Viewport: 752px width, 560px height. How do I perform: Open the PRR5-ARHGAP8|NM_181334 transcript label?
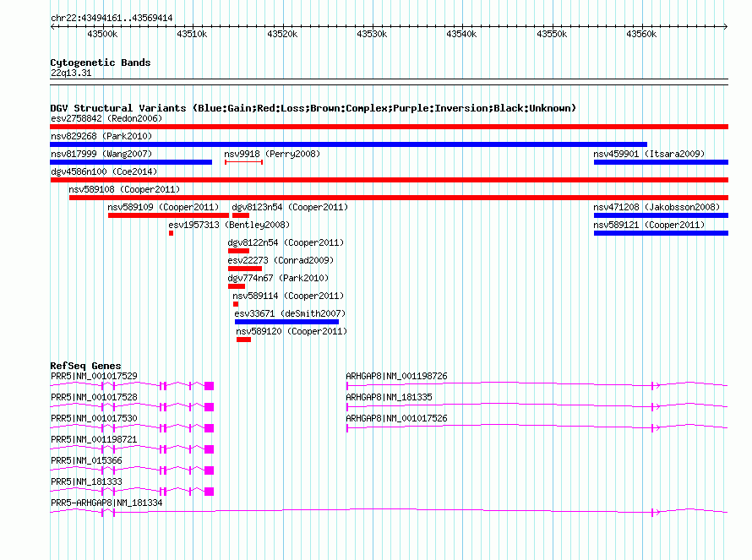click(x=106, y=503)
